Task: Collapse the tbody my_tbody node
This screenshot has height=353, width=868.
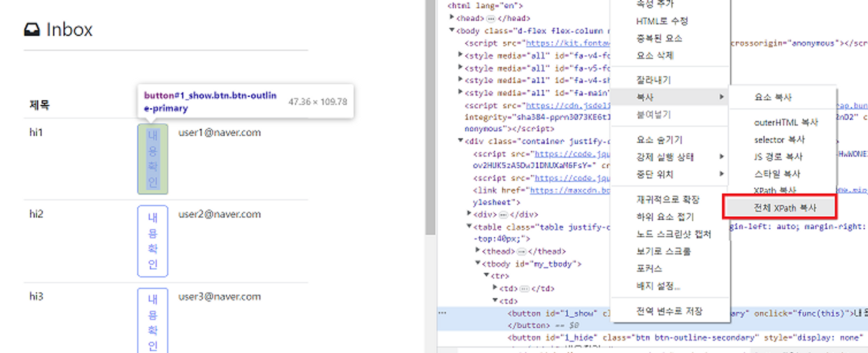Action: point(478,263)
